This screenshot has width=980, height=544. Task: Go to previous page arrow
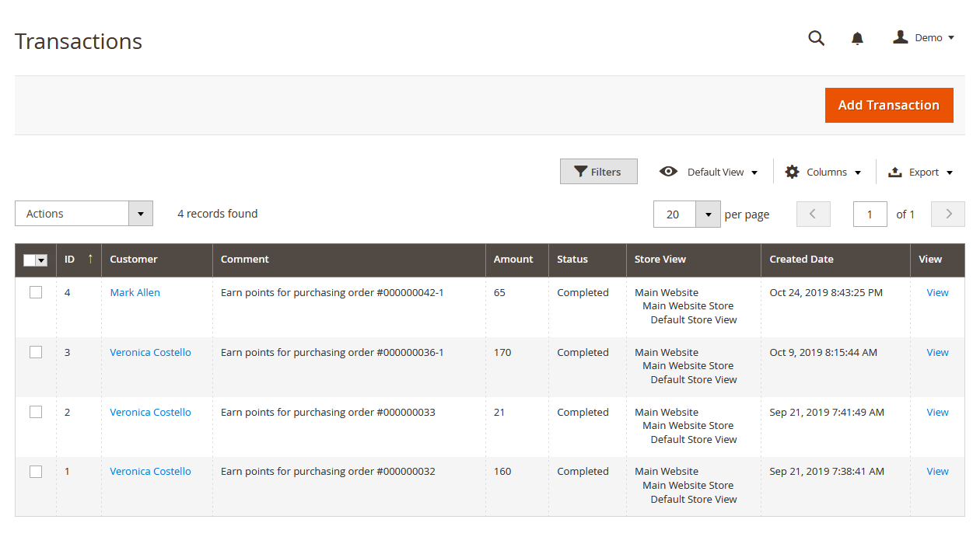(813, 214)
